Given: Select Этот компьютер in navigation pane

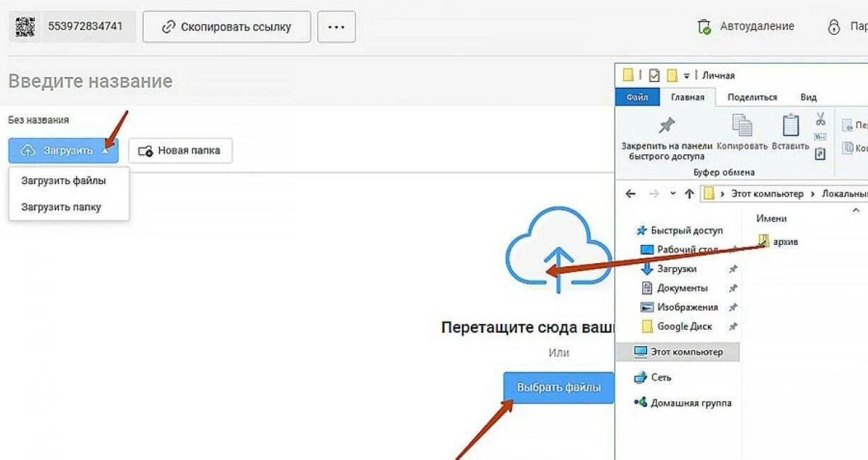Looking at the screenshot, I should (678, 352).
